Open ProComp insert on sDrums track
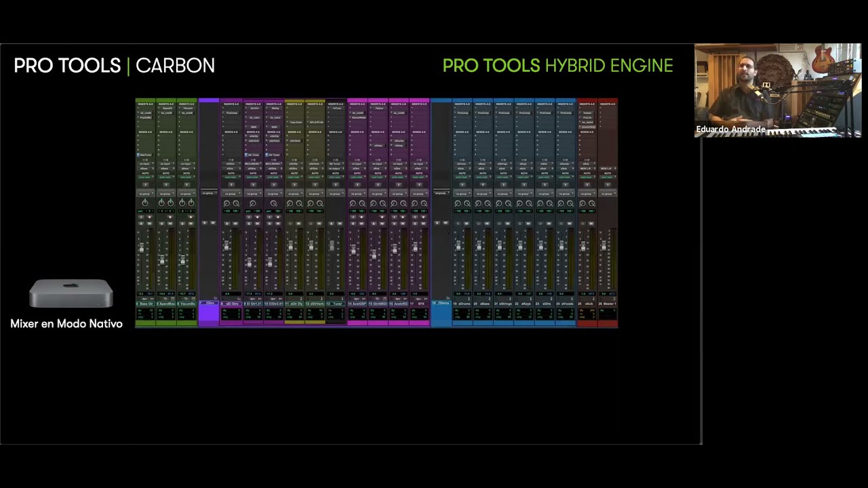The image size is (868, 488). click(462, 113)
